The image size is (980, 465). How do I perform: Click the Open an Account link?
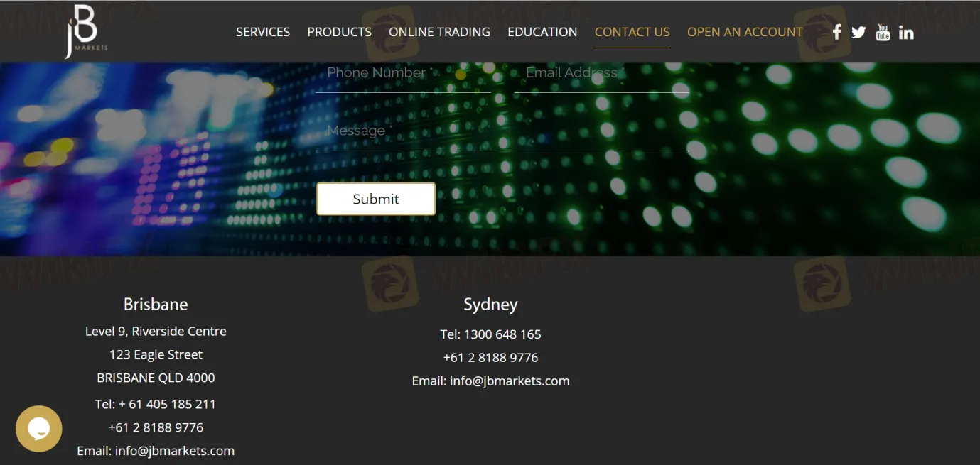tap(745, 32)
